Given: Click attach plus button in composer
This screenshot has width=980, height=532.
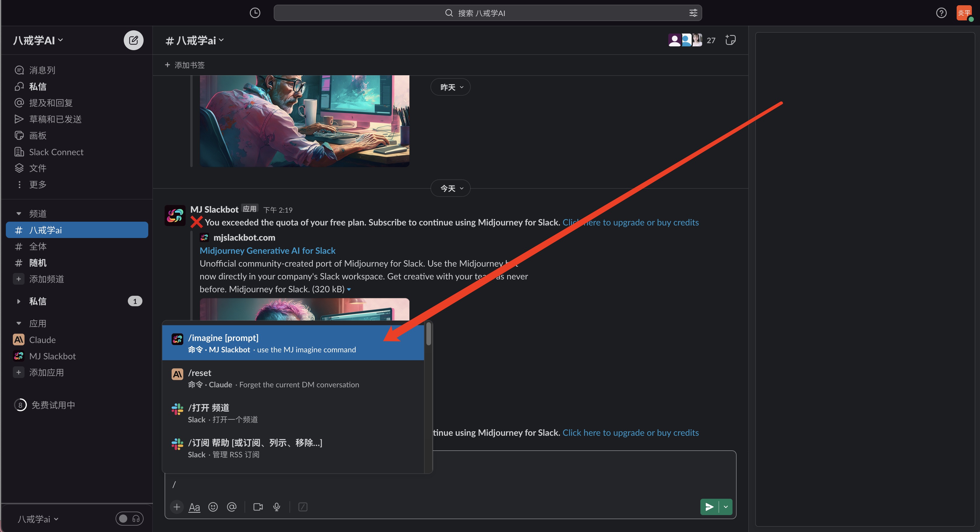Looking at the screenshot, I should 177,507.
